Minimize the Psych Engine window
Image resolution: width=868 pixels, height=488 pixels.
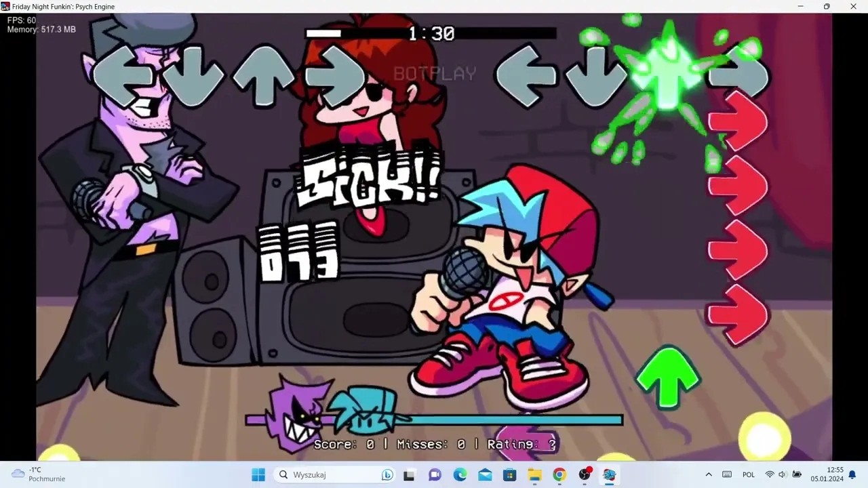pyautogui.click(x=801, y=6)
